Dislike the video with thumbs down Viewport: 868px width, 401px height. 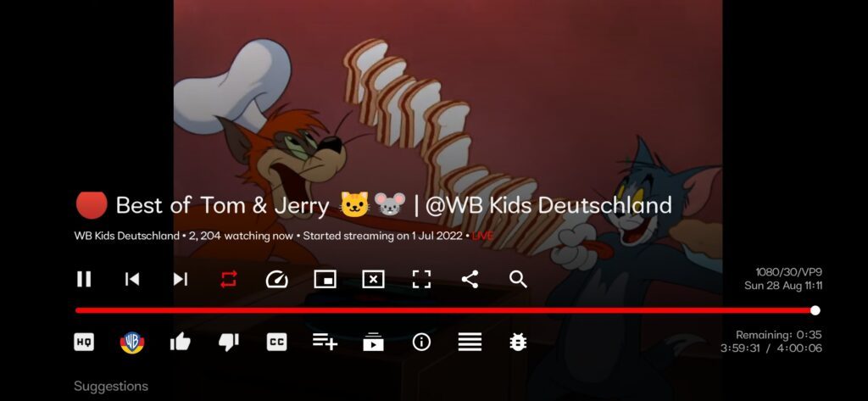pos(229,343)
